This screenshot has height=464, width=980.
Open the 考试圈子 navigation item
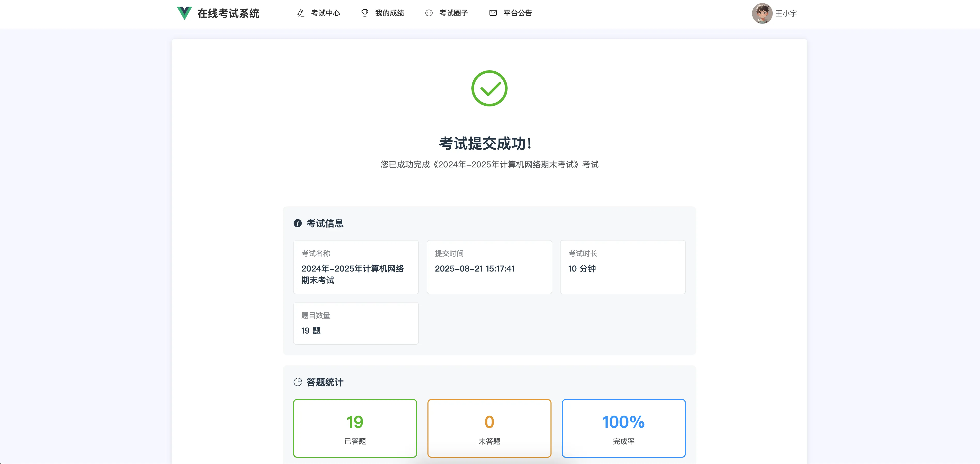pos(454,13)
